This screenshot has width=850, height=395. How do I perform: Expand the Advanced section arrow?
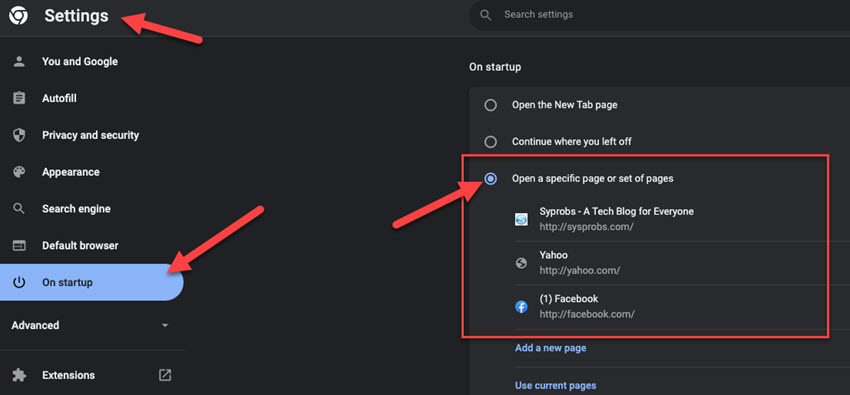(x=165, y=326)
